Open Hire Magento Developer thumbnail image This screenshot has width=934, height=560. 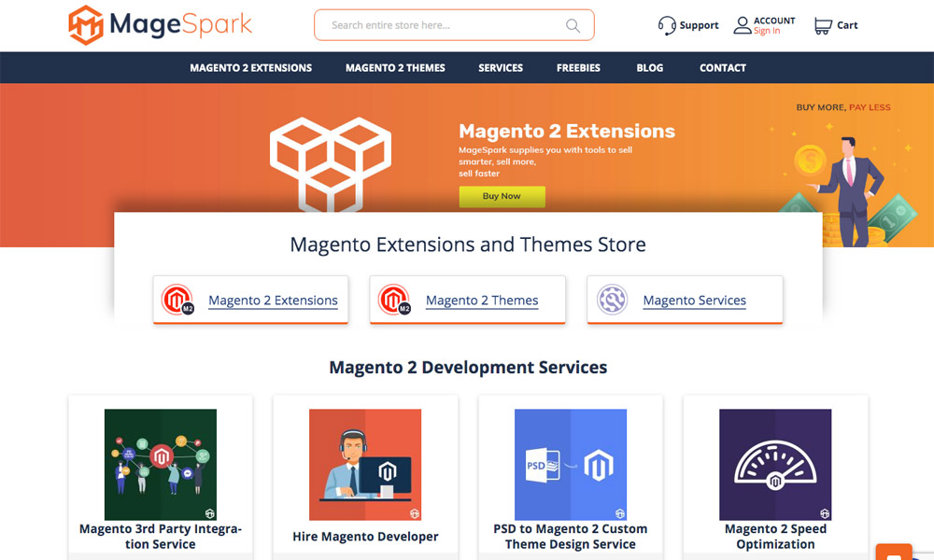[x=365, y=464]
